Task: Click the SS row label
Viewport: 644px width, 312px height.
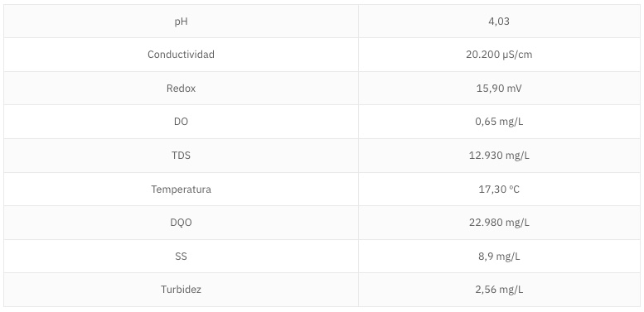Action: point(182,257)
